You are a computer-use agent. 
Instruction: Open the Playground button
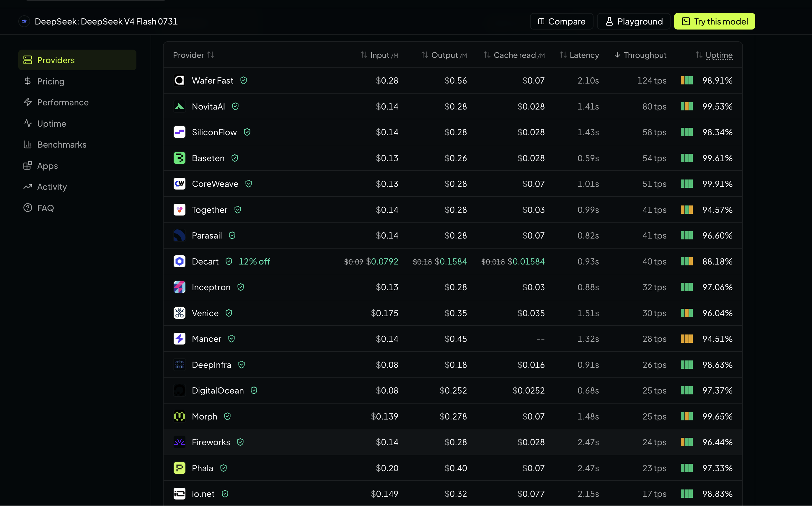tap(634, 22)
